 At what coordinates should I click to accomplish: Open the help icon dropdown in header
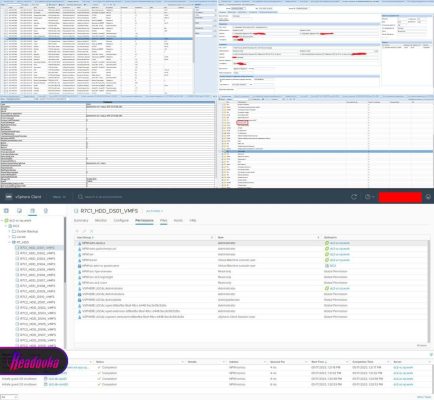pyautogui.click(x=368, y=197)
